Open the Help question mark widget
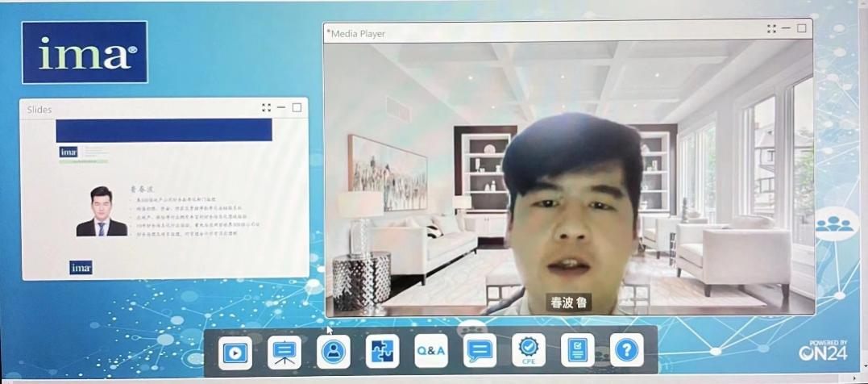The width and height of the screenshot is (868, 384). point(627,349)
